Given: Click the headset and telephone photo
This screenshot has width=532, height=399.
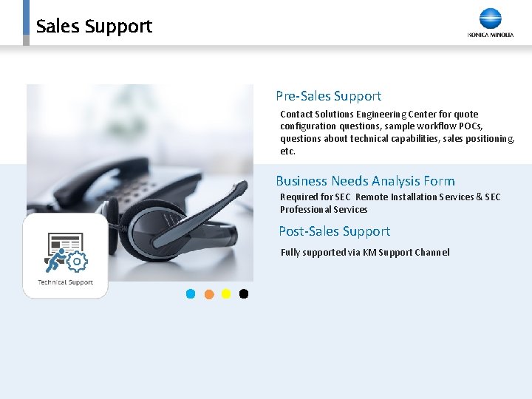Looking at the screenshot, I should click(140, 183).
